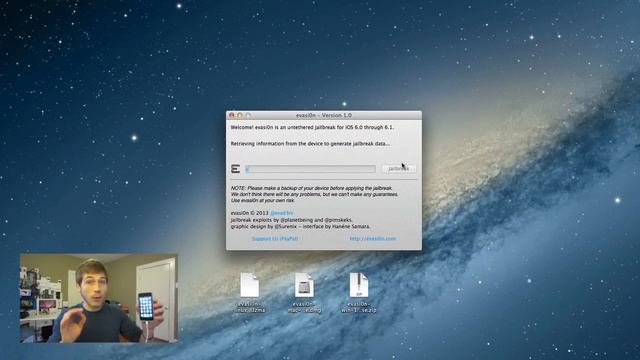The height and width of the screenshot is (360, 640).
Task: Click 'jailbreak exploits by @planetbeing and @pimskeks' text
Action: pos(291,220)
